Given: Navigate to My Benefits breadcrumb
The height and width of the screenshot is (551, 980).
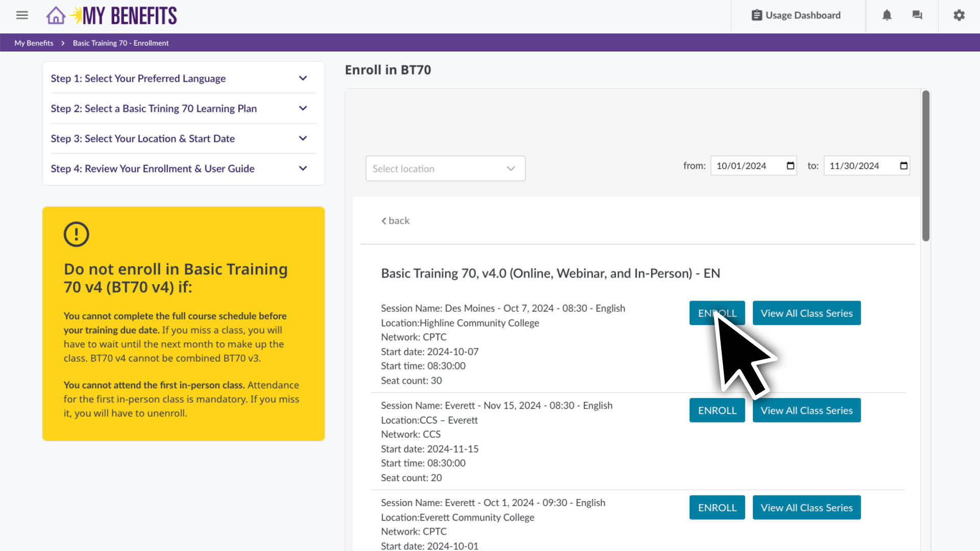Looking at the screenshot, I should point(33,43).
